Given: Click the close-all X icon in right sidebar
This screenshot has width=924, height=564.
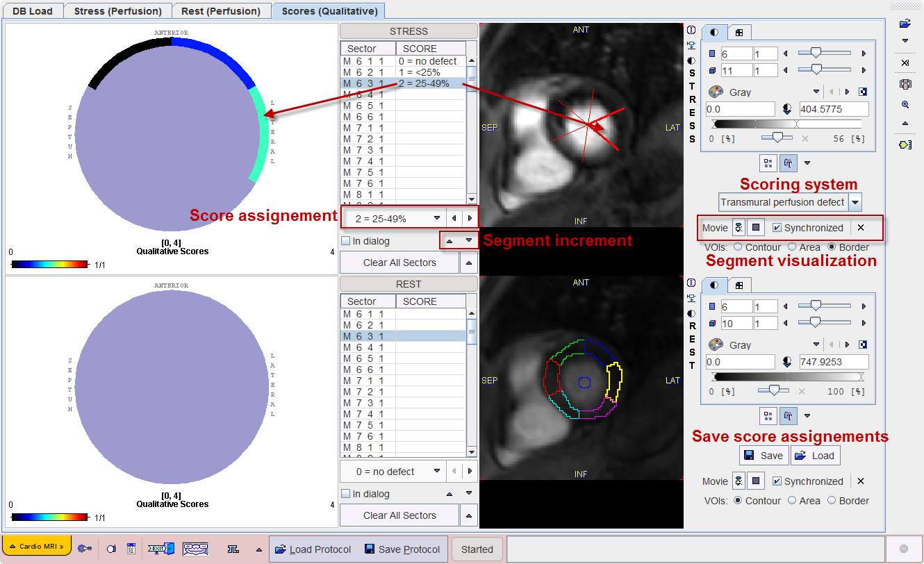Looking at the screenshot, I should [905, 63].
